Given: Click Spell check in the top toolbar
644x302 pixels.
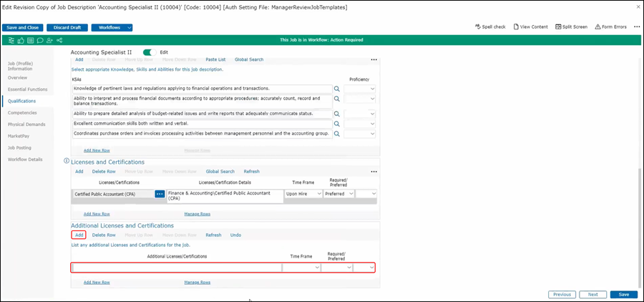Looking at the screenshot, I should tap(490, 26).
